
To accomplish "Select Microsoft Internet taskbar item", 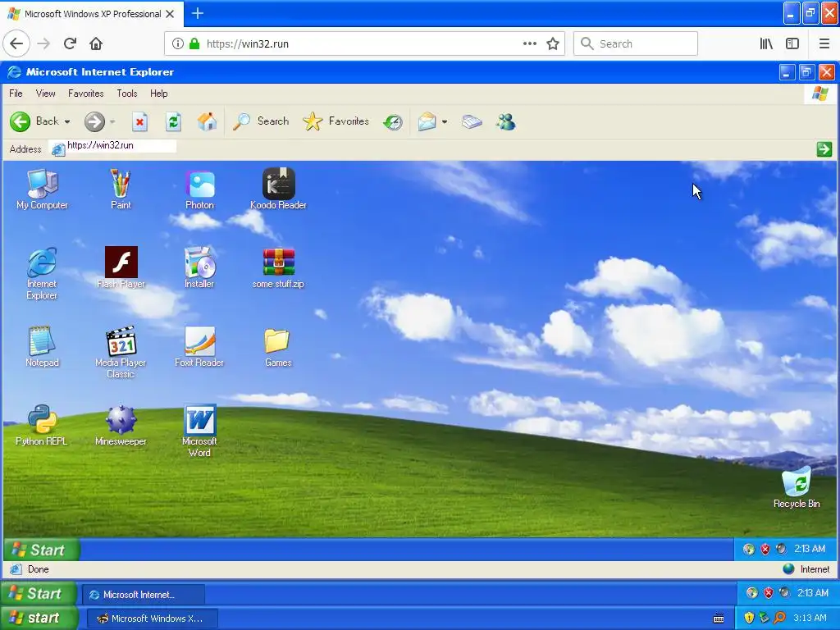I will pyautogui.click(x=143, y=595).
